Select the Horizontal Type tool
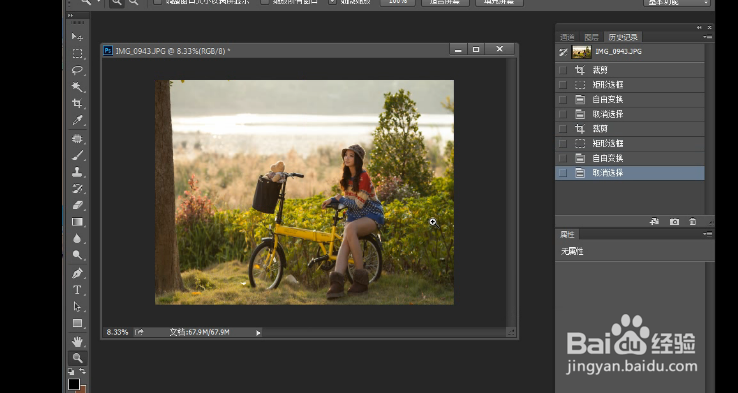 [77, 290]
